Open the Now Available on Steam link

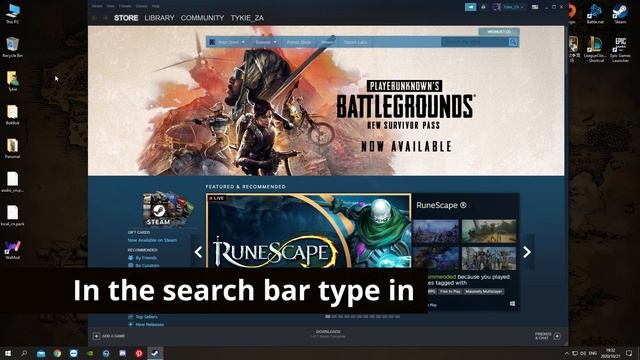(x=152, y=240)
